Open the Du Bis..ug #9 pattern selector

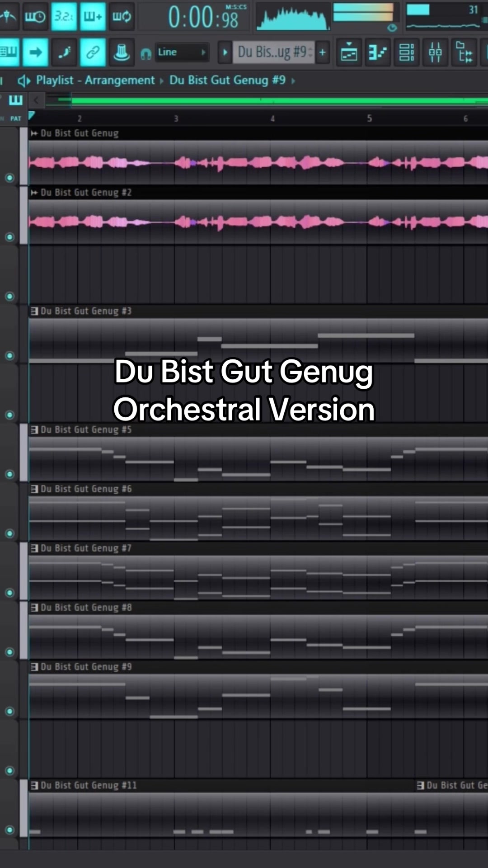click(x=273, y=52)
